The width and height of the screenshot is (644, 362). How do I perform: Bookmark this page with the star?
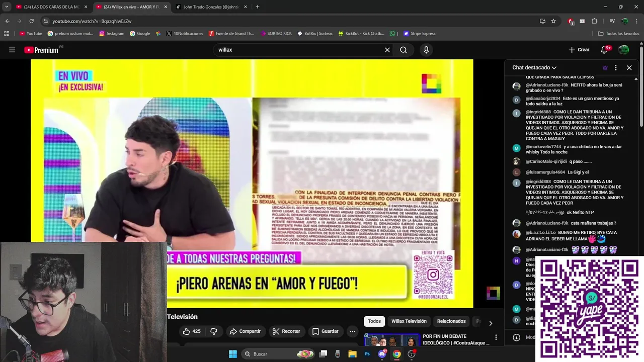553,21
